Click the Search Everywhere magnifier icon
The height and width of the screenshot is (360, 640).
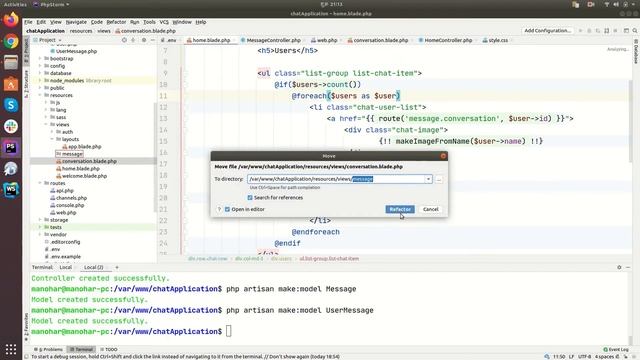pos(635,31)
